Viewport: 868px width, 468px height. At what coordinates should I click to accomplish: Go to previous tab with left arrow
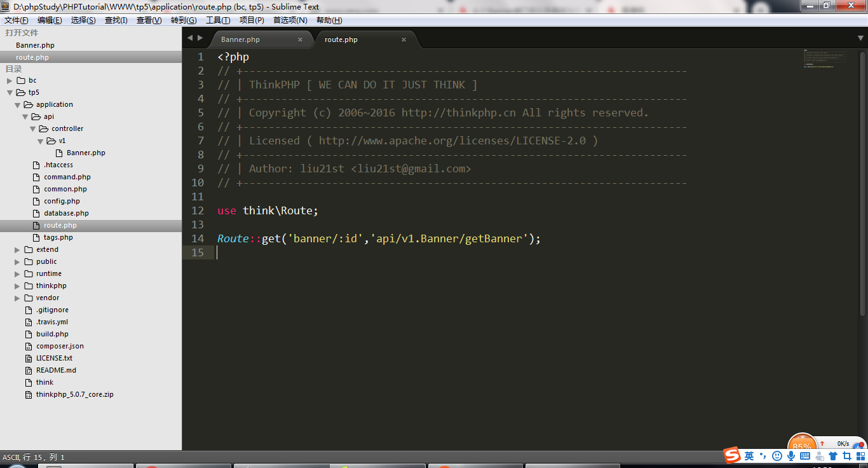coord(189,39)
